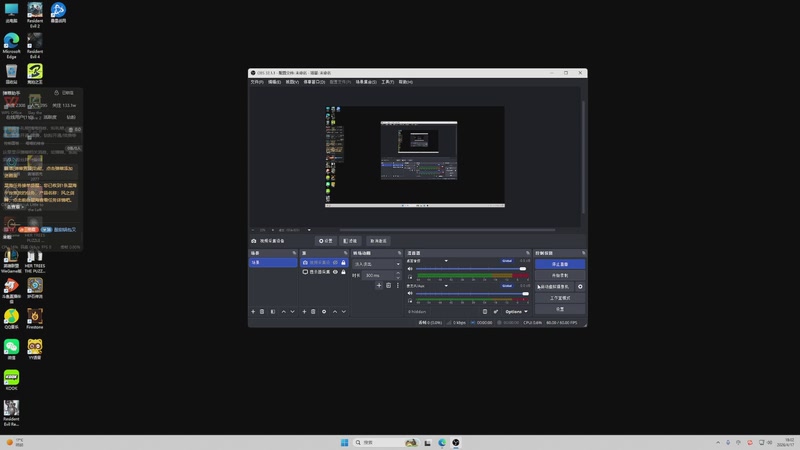Viewport: 800px width, 450px height.
Task: Add a transition with plus icon
Action: point(379,286)
